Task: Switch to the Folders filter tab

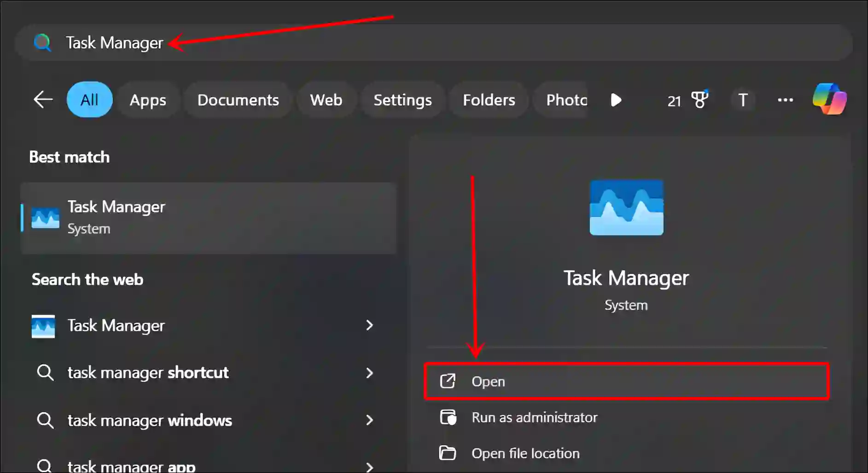Action: [489, 99]
